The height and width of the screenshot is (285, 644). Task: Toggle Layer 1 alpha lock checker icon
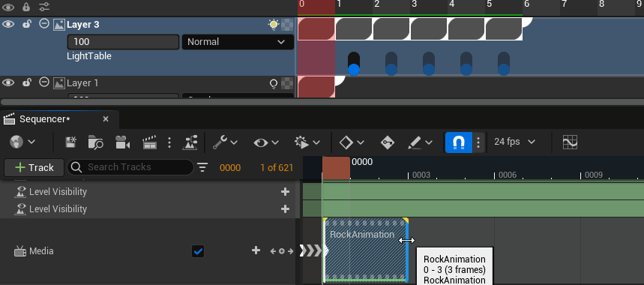click(287, 83)
